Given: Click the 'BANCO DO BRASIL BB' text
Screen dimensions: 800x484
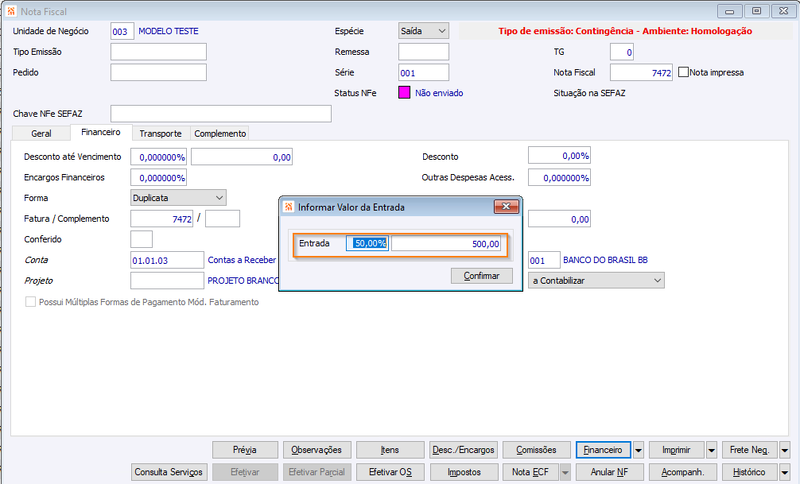Looking at the screenshot, I should coord(605,260).
